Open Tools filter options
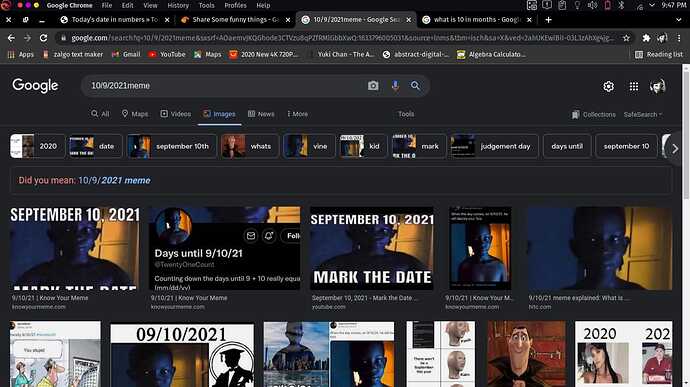690x387 pixels. click(406, 114)
